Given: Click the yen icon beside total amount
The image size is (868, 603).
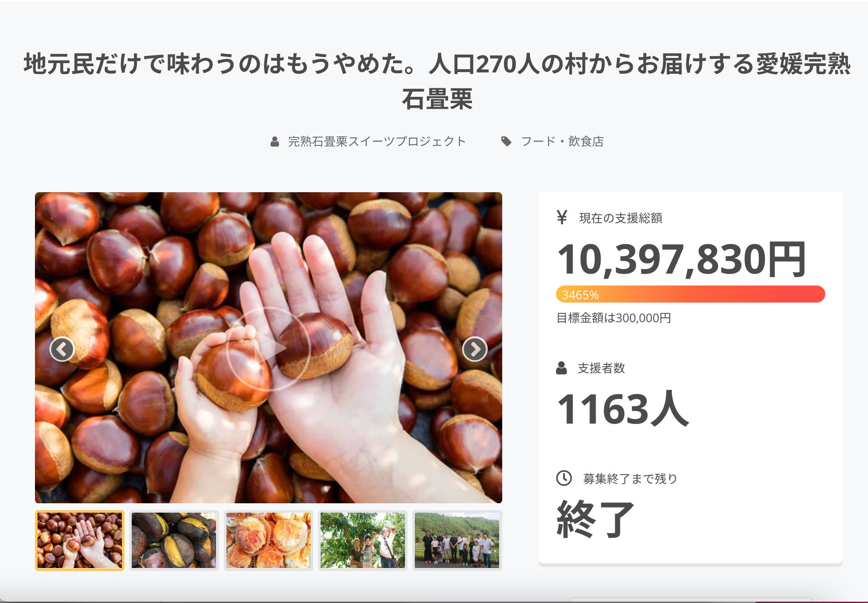Looking at the screenshot, I should [x=562, y=217].
